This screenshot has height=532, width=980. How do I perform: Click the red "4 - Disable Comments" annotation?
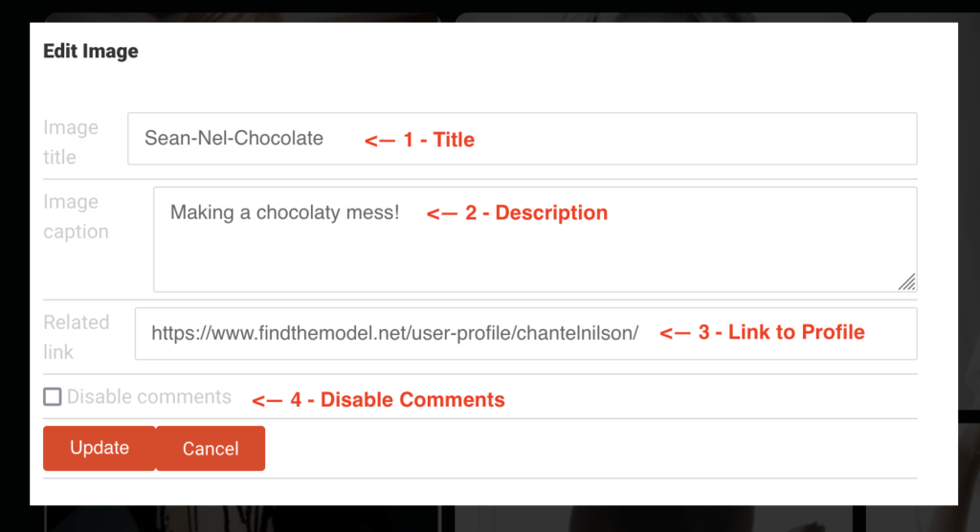[378, 399]
